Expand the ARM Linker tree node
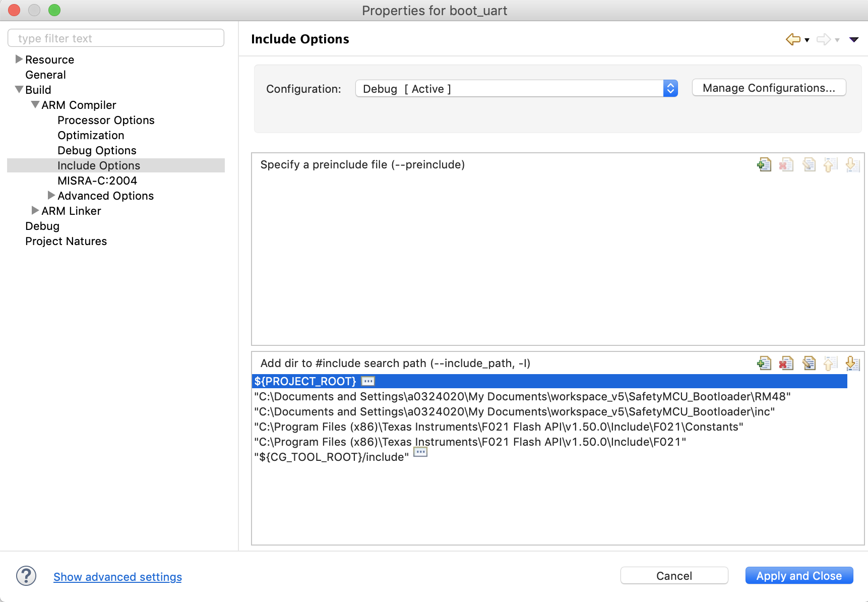Image resolution: width=868 pixels, height=602 pixels. 35,211
